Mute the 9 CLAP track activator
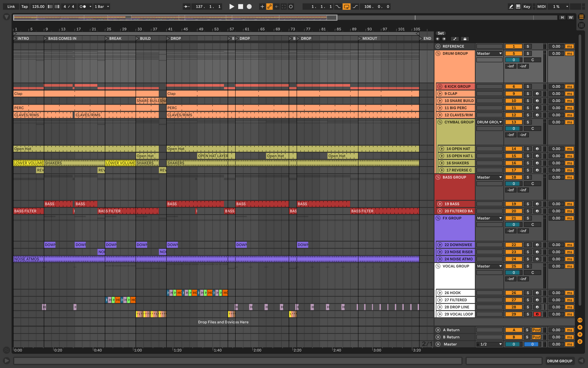This screenshot has height=368, width=588. tap(514, 94)
